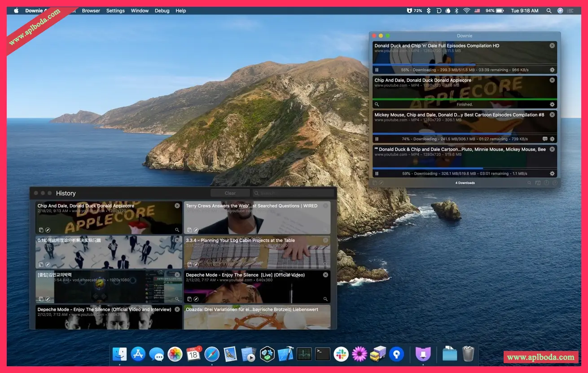Open Safari from the Dock
The width and height of the screenshot is (588, 373).
tap(212, 354)
